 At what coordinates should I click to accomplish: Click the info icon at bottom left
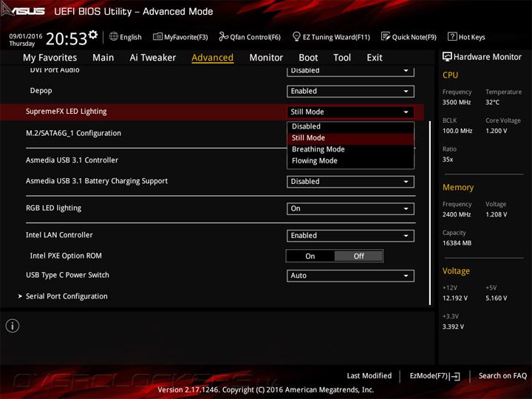click(13, 326)
